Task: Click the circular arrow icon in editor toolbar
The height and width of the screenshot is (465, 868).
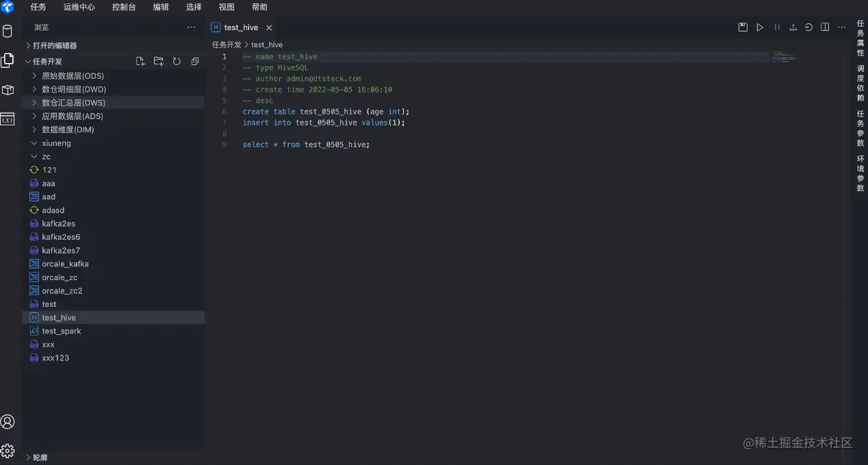Action: click(808, 27)
